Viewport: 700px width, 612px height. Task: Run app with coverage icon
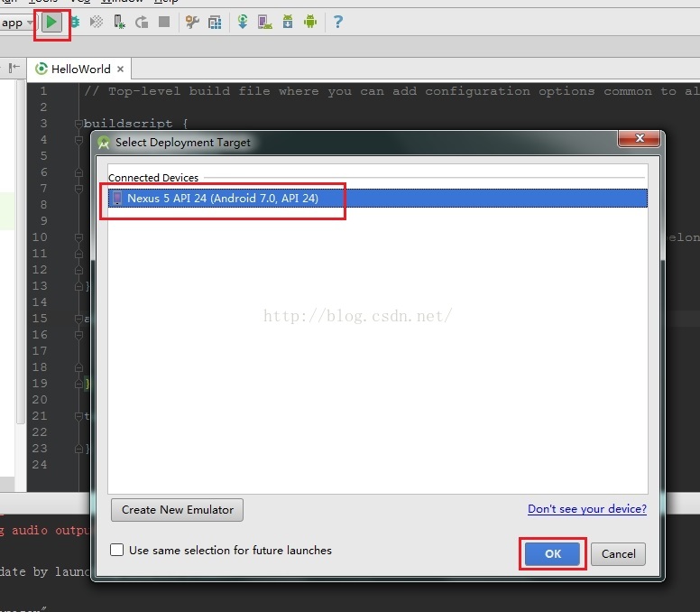click(x=97, y=22)
